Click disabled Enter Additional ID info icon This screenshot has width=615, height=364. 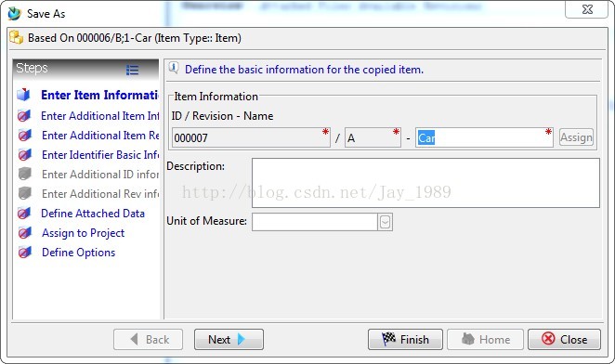pyautogui.click(x=25, y=175)
